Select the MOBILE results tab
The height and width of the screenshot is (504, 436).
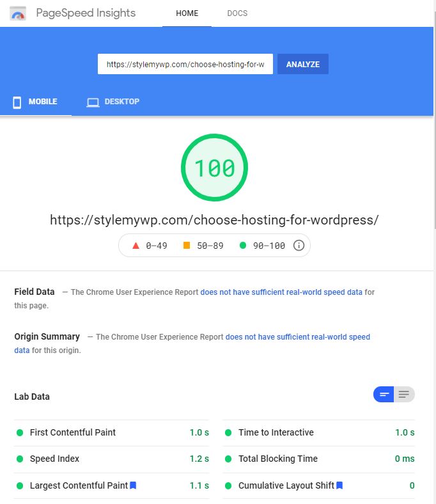pyautogui.click(x=36, y=102)
